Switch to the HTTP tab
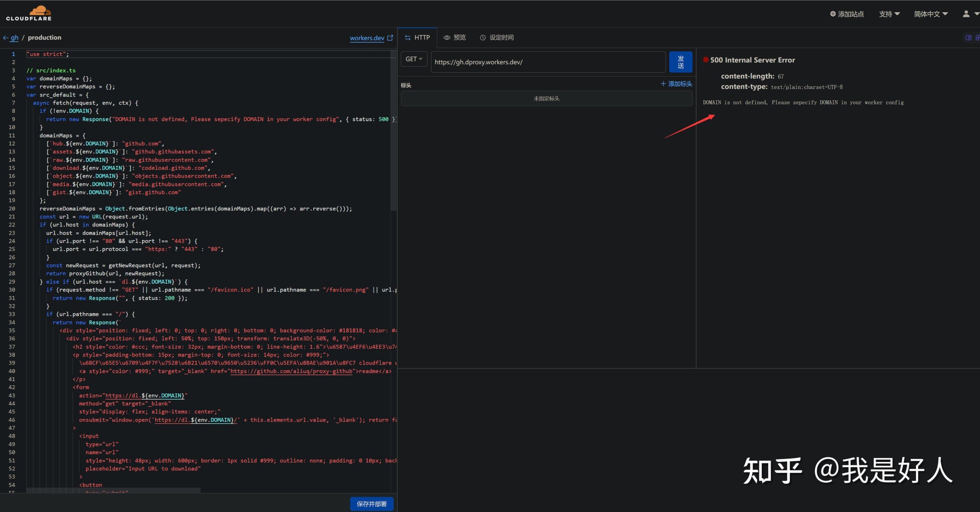 point(417,38)
